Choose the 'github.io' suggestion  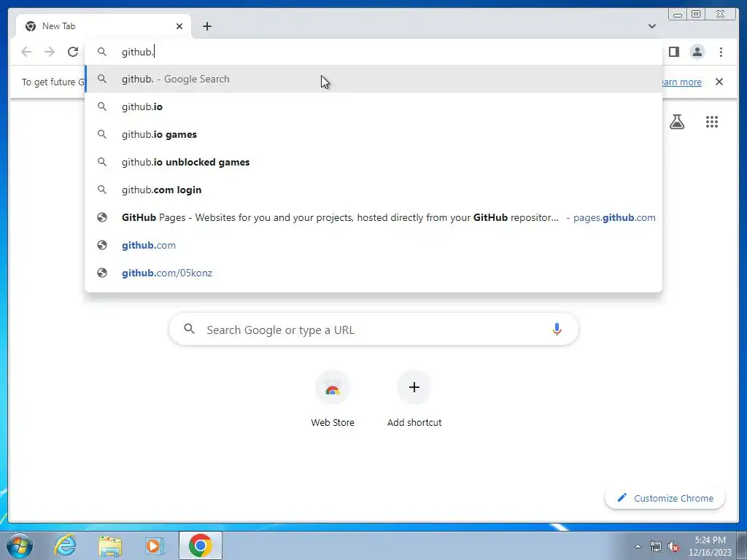[x=373, y=106]
